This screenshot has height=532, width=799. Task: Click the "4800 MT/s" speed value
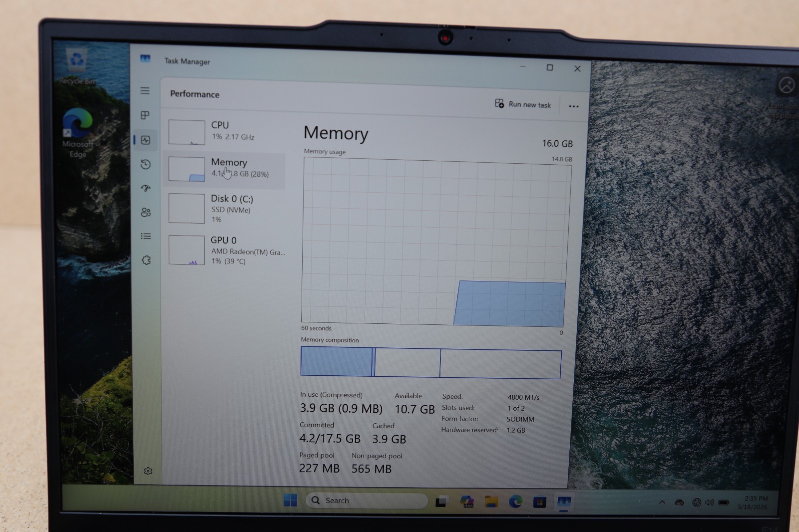[523, 397]
